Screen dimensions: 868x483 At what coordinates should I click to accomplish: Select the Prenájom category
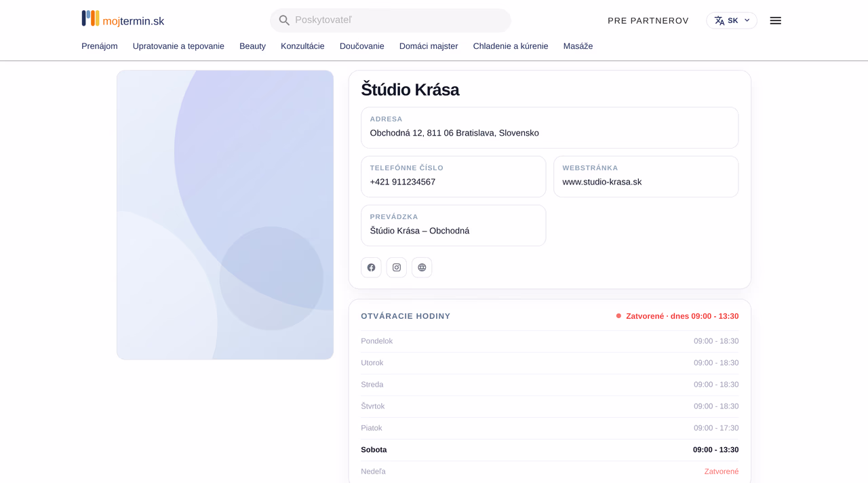tap(100, 46)
